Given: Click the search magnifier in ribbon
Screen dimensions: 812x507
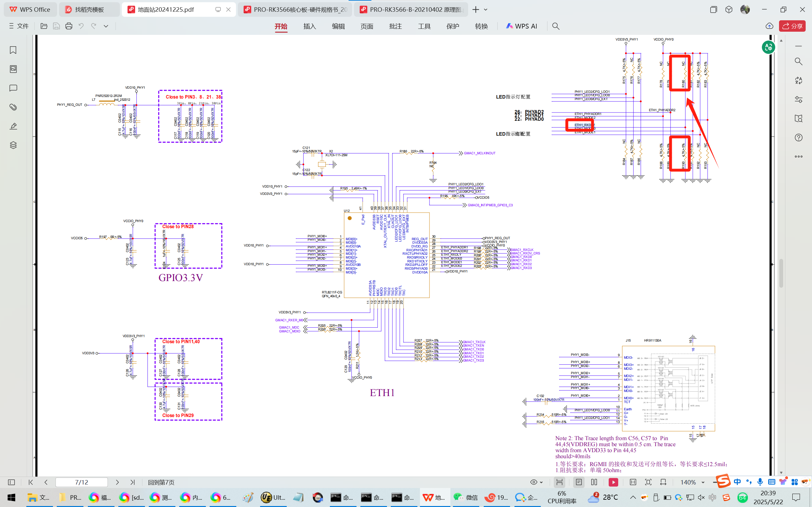Looking at the screenshot, I should tap(556, 26).
